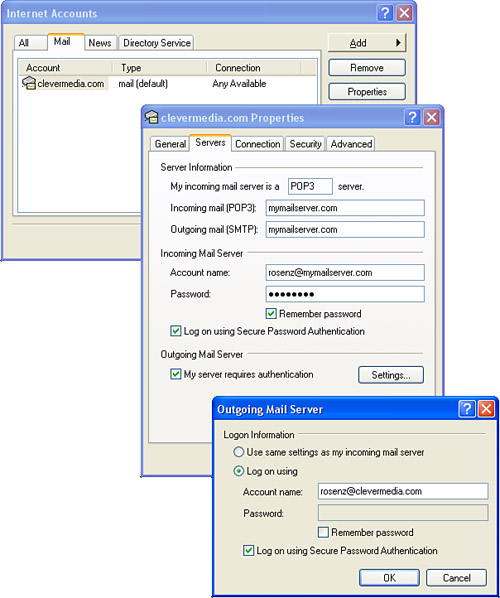
Task: Select Use same settings as incoming server
Action: [238, 452]
